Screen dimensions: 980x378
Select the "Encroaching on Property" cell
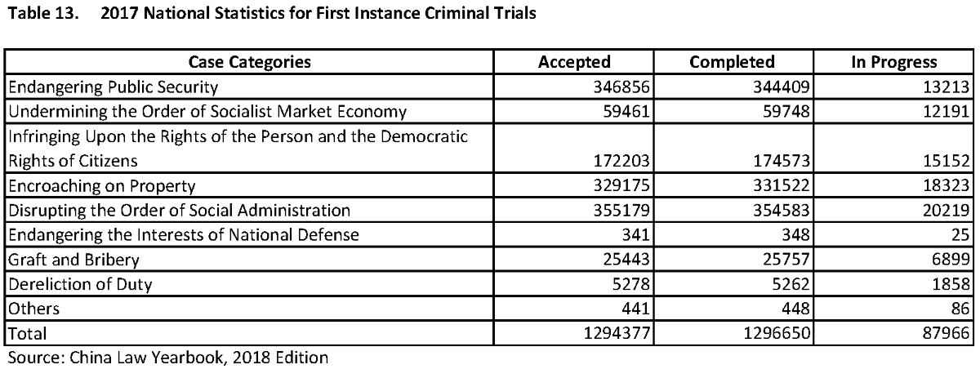102,186
